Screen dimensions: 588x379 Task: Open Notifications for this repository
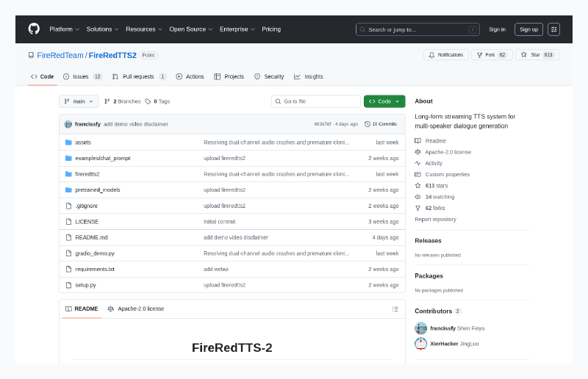pyautogui.click(x=445, y=55)
